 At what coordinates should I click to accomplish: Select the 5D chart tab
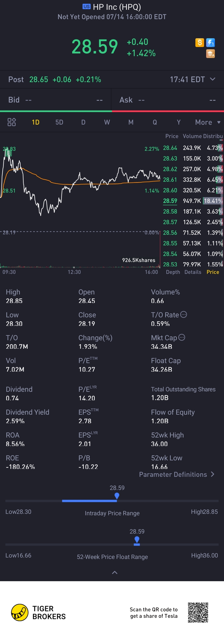pyautogui.click(x=59, y=122)
